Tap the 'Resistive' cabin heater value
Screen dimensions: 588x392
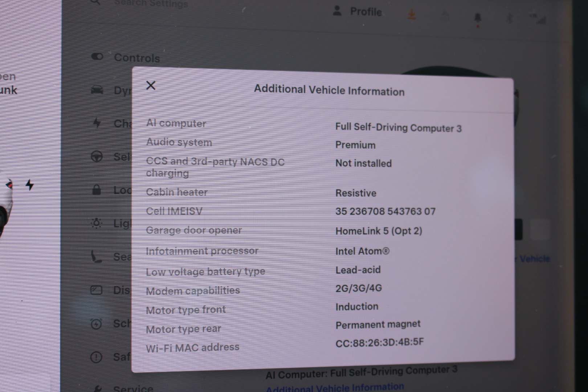(356, 193)
